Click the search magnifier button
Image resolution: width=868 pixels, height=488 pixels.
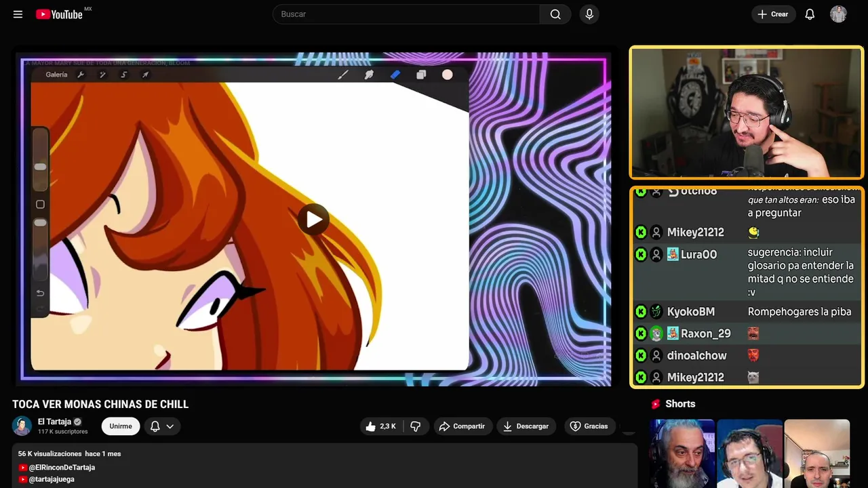click(555, 14)
